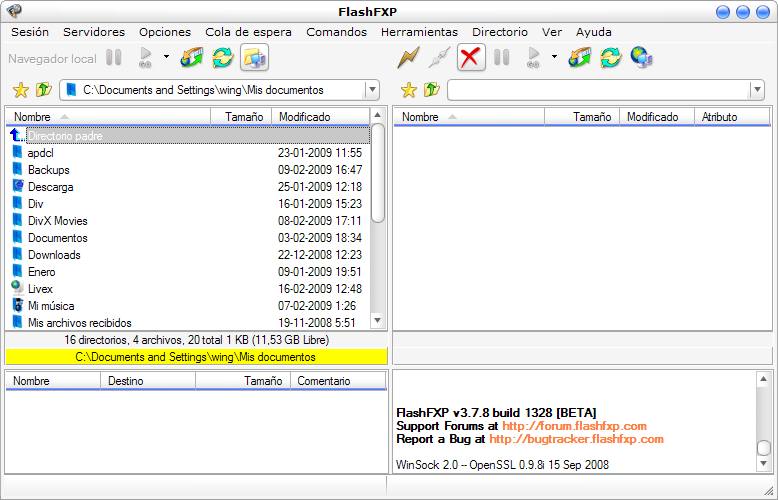The width and height of the screenshot is (778, 500).
Task: Click the local transfer queue icon
Action: [191, 58]
